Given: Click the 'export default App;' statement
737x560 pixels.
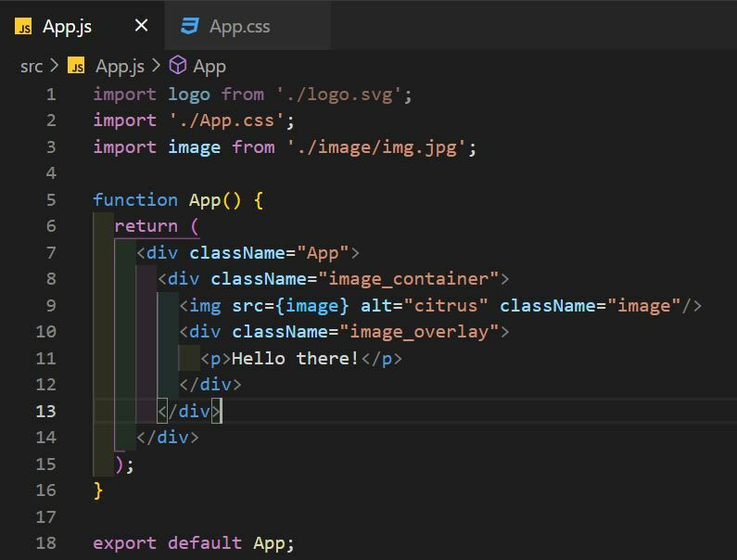Looking at the screenshot, I should point(194,543).
